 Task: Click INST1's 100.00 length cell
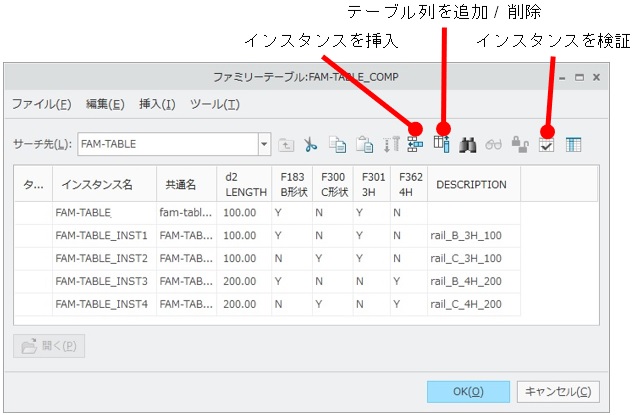pos(244,235)
